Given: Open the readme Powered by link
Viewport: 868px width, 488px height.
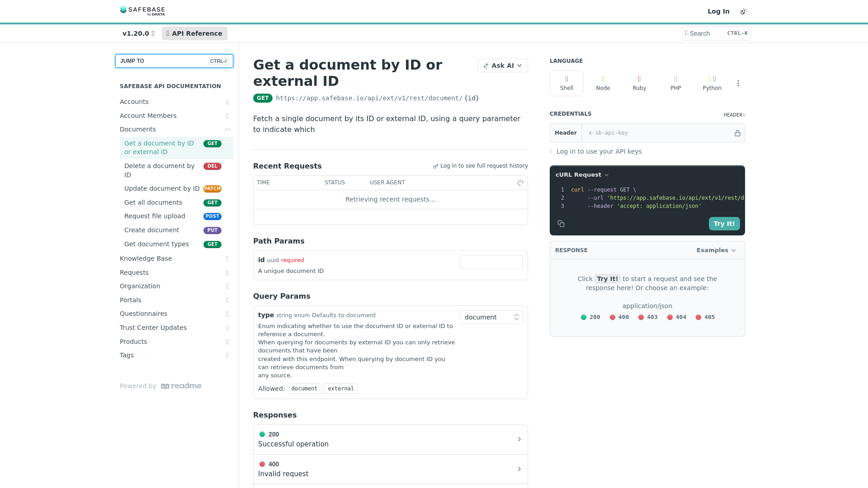Looking at the screenshot, I should coord(160,386).
